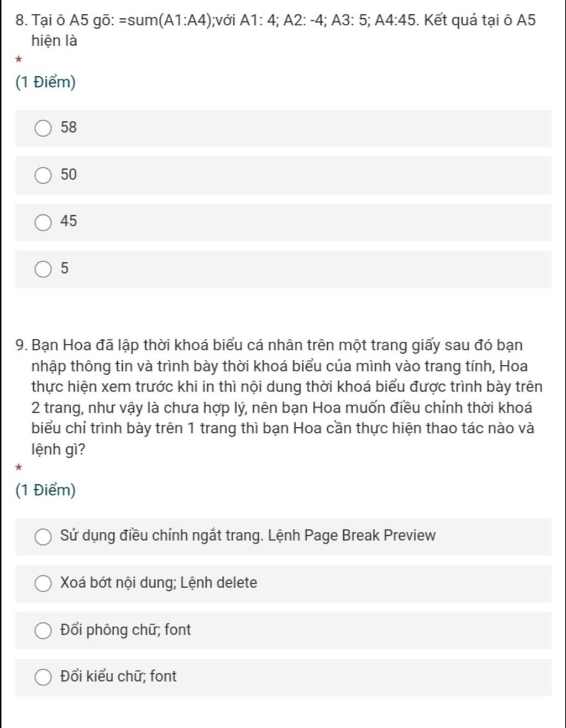Click question 9 text about Bạn Hoa
Image resolution: width=566 pixels, height=728 pixels.
click(x=279, y=397)
